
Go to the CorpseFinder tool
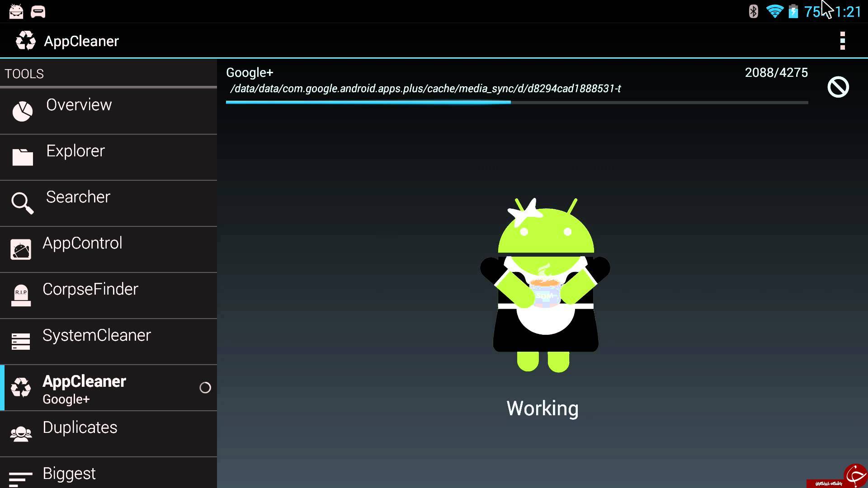click(108, 296)
